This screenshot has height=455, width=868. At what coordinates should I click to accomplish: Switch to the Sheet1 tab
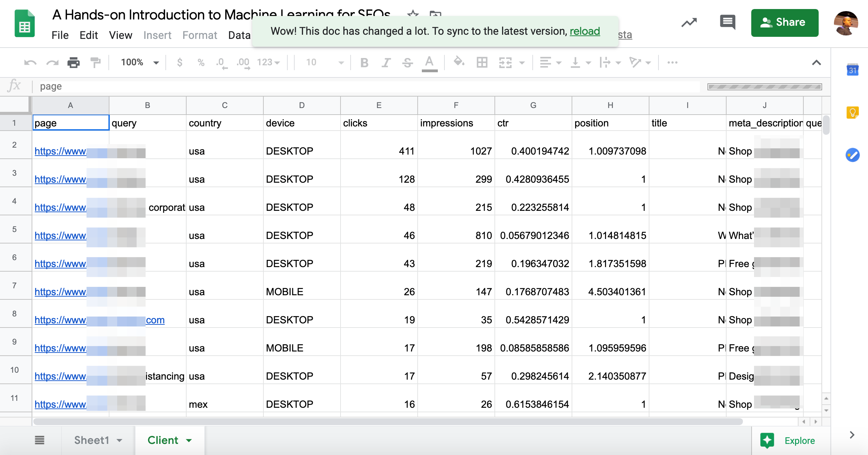click(x=92, y=440)
